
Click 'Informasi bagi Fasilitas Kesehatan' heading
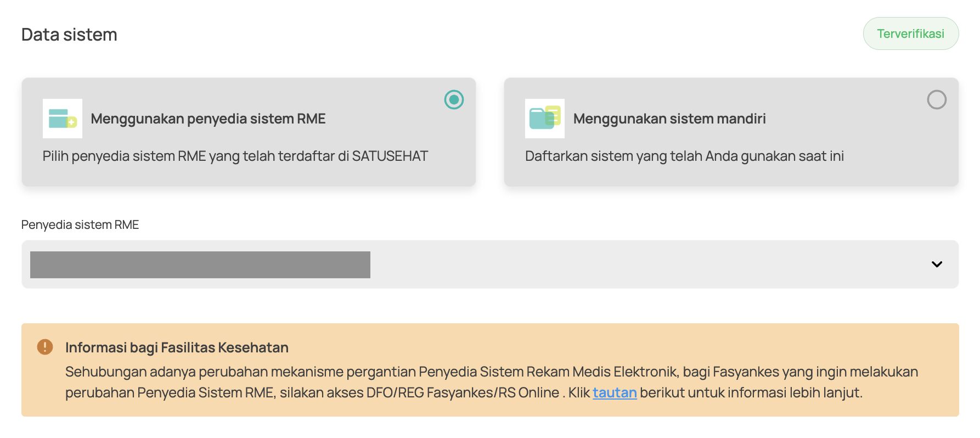(x=177, y=347)
